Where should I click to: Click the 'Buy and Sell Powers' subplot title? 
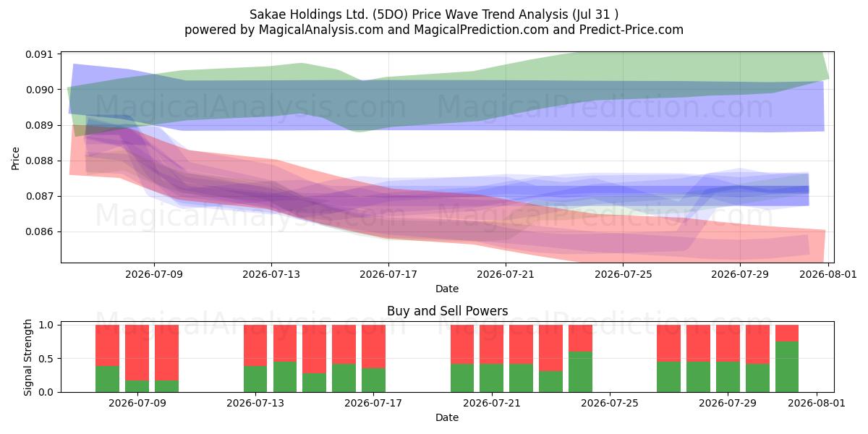[x=447, y=311]
